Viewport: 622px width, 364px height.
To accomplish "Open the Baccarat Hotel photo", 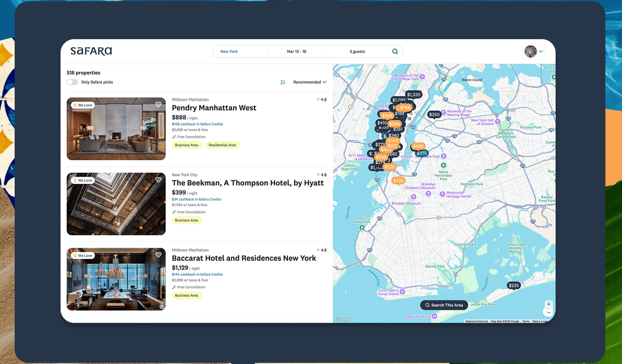I will (116, 279).
